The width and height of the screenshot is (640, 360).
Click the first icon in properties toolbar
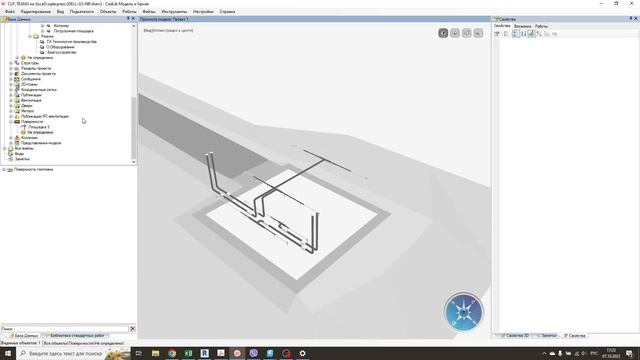pos(497,34)
